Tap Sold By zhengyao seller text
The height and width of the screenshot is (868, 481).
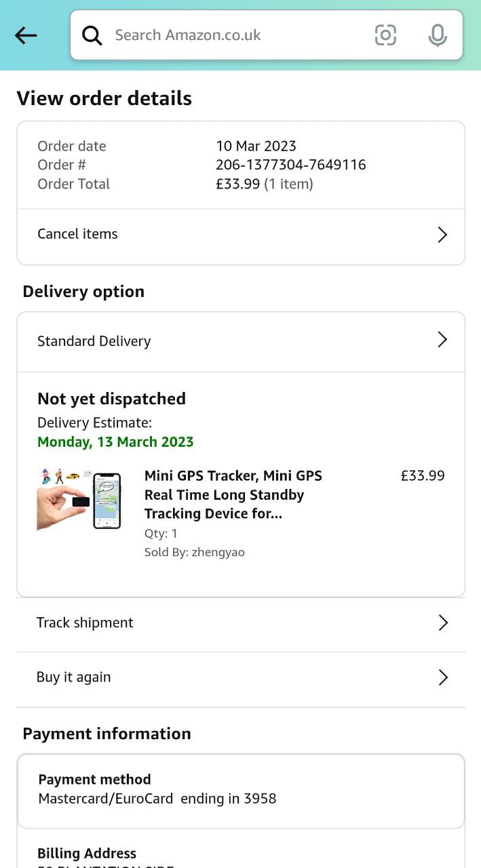[194, 553]
